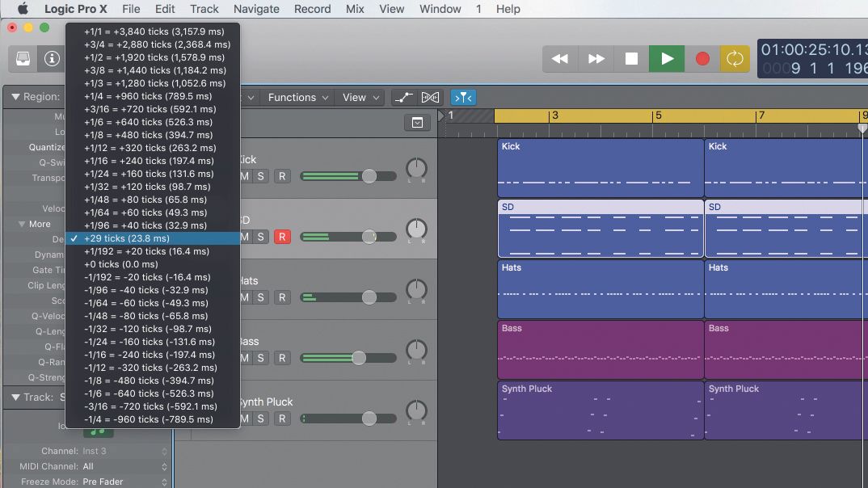The width and height of the screenshot is (868, 488).
Task: Select the second Synth Pluck region
Action: 786,410
